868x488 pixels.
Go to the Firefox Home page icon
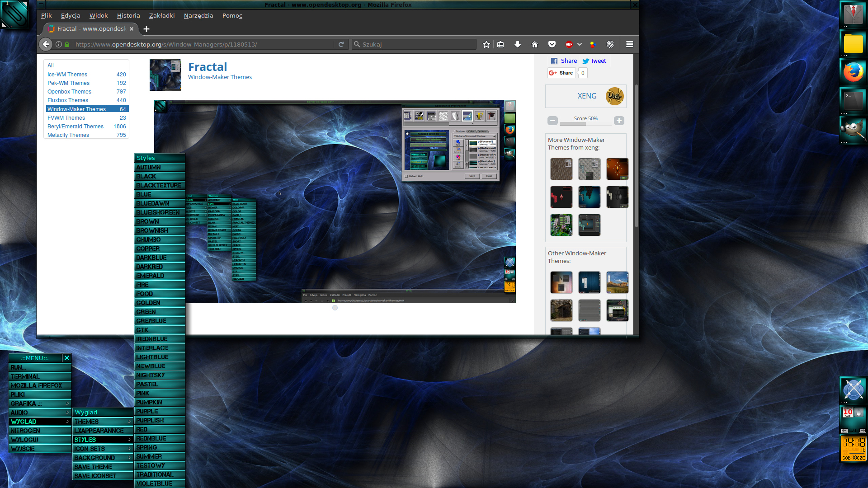click(535, 44)
